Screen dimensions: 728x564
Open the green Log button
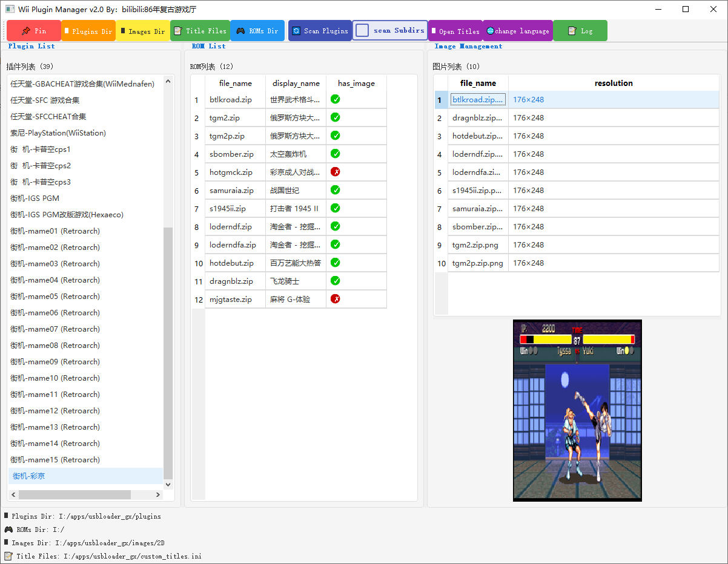pos(580,31)
